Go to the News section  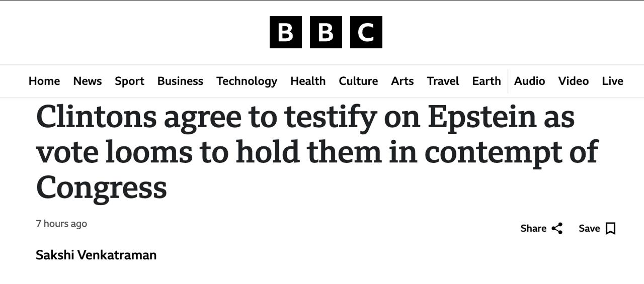88,81
